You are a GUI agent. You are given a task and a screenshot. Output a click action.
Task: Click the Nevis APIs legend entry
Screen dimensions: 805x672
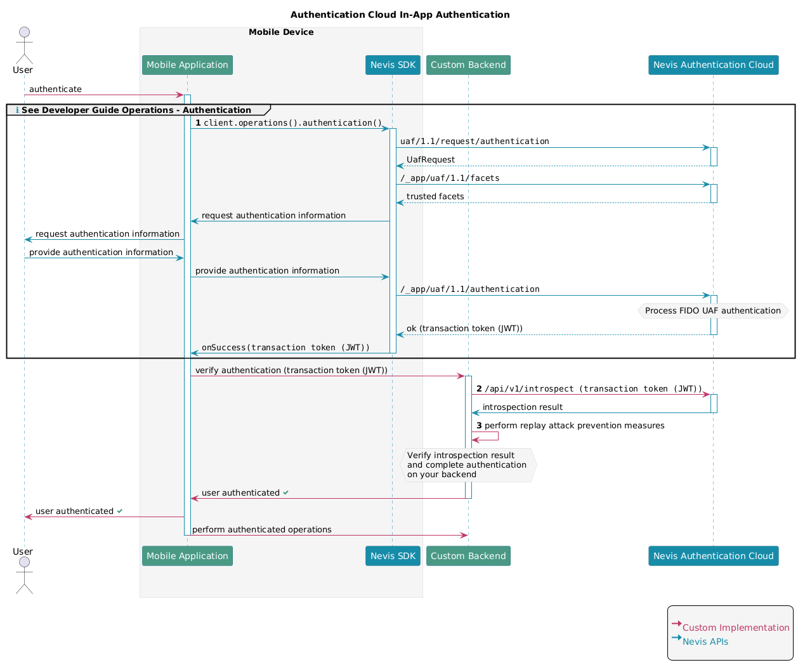(705, 642)
